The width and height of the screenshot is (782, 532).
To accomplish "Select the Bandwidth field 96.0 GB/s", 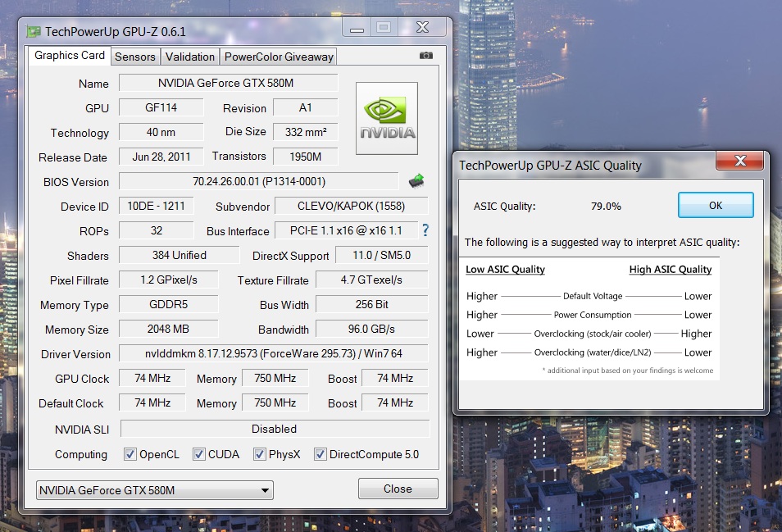I will click(x=371, y=329).
